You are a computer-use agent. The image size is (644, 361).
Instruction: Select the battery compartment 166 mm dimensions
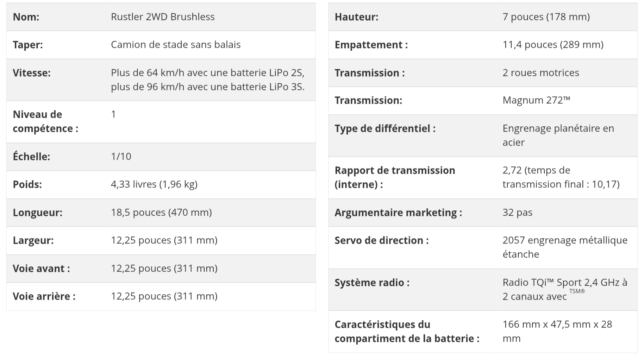pyautogui.click(x=557, y=331)
